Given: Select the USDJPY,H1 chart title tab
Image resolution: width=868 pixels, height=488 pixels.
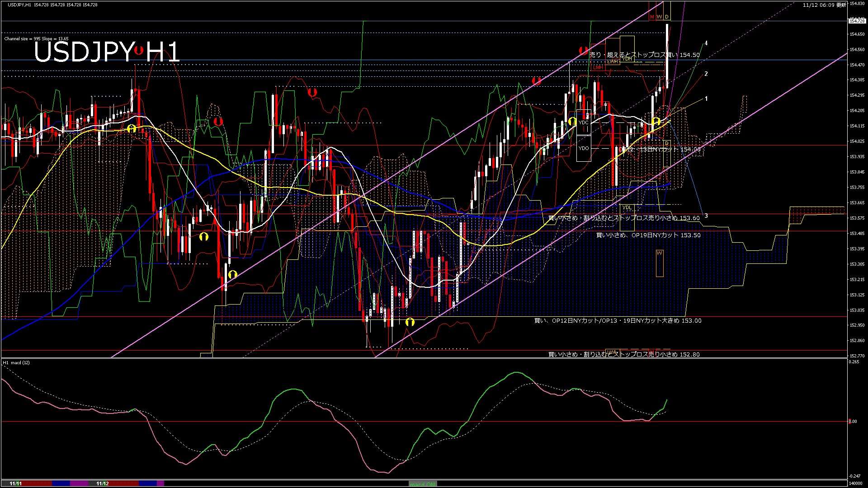Looking at the screenshot, I should pyautogui.click(x=18, y=4).
